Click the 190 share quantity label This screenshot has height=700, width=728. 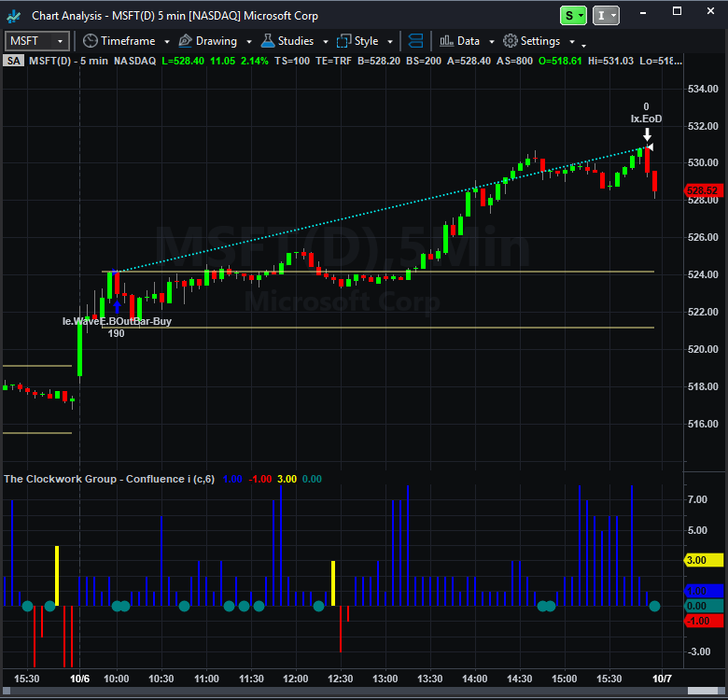116,333
